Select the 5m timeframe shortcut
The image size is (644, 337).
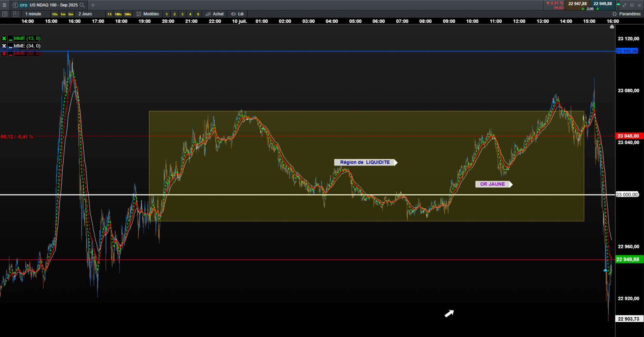coord(71,14)
